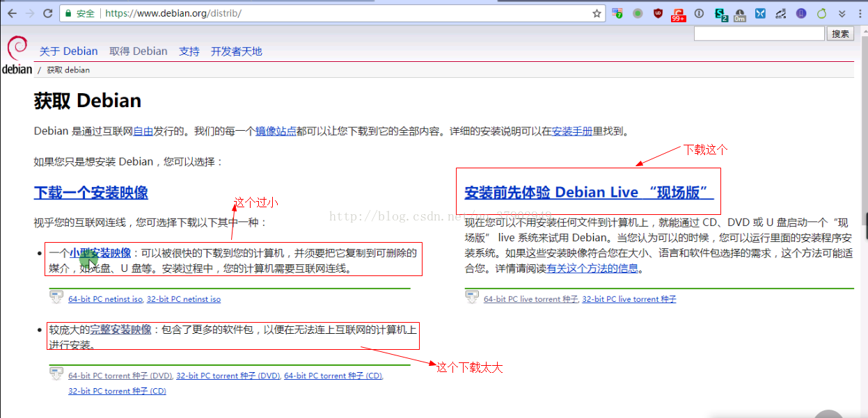This screenshot has width=868, height=418.
Task: Click the purple round bookmark extension icon
Action: [801, 13]
